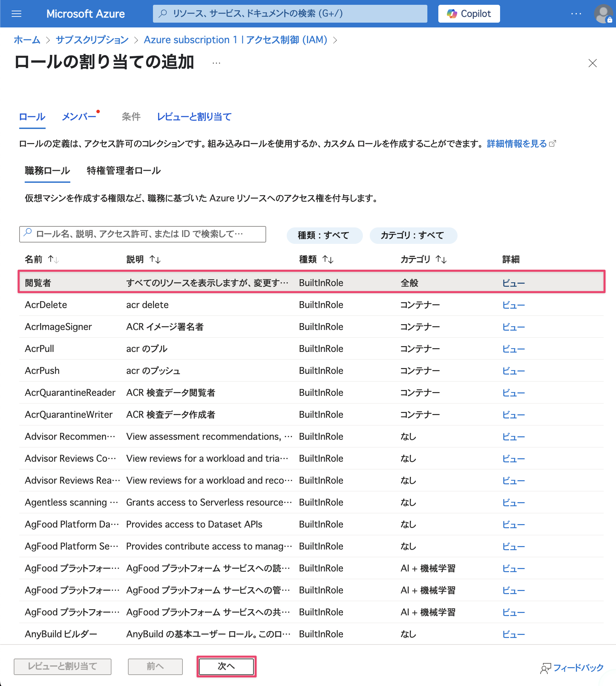The image size is (616, 686).
Task: Toggle sort order on the 種類 column
Action: [328, 260]
